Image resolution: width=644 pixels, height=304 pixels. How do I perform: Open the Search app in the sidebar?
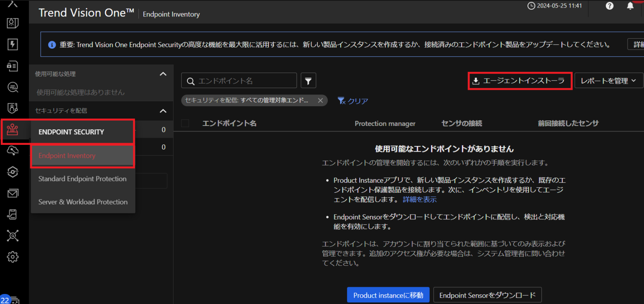pyautogui.click(x=13, y=87)
